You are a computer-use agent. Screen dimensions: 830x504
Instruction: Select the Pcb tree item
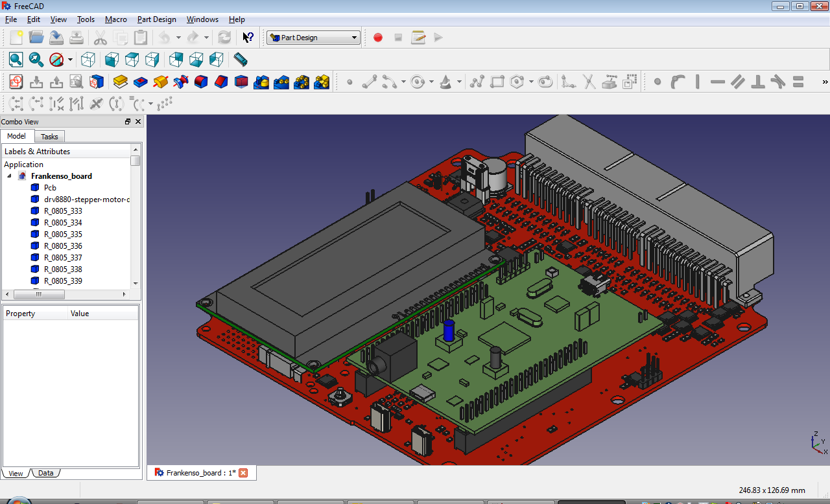[50, 188]
